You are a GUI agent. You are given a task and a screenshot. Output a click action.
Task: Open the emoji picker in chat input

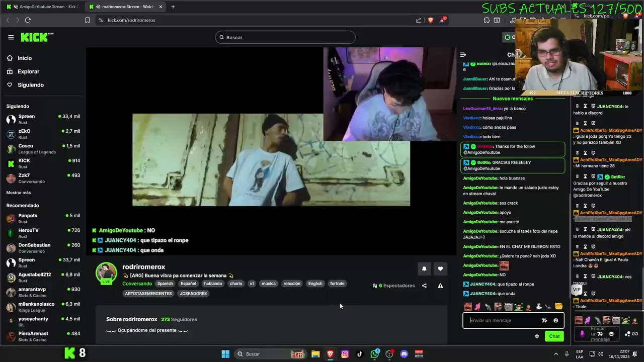point(556,320)
